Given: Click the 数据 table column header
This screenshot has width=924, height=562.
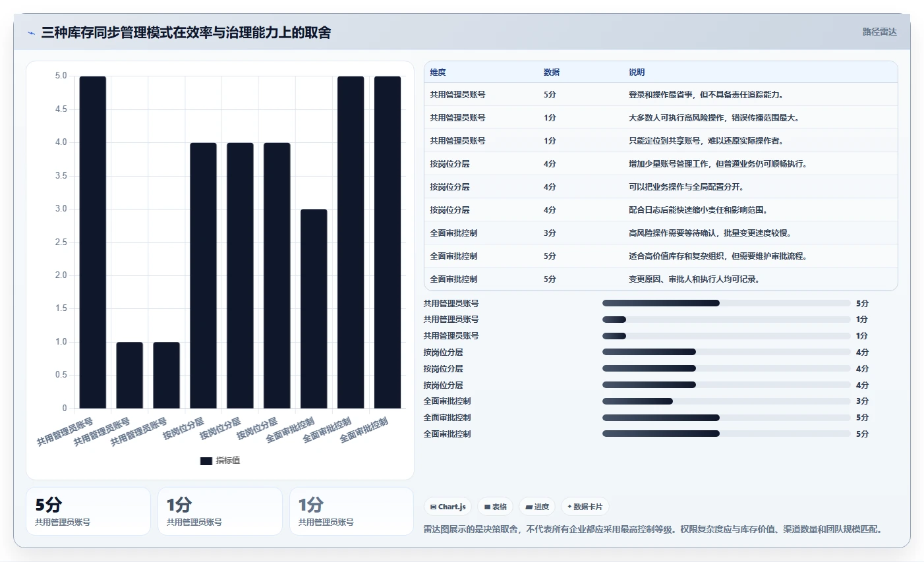Looking at the screenshot, I should (x=552, y=72).
